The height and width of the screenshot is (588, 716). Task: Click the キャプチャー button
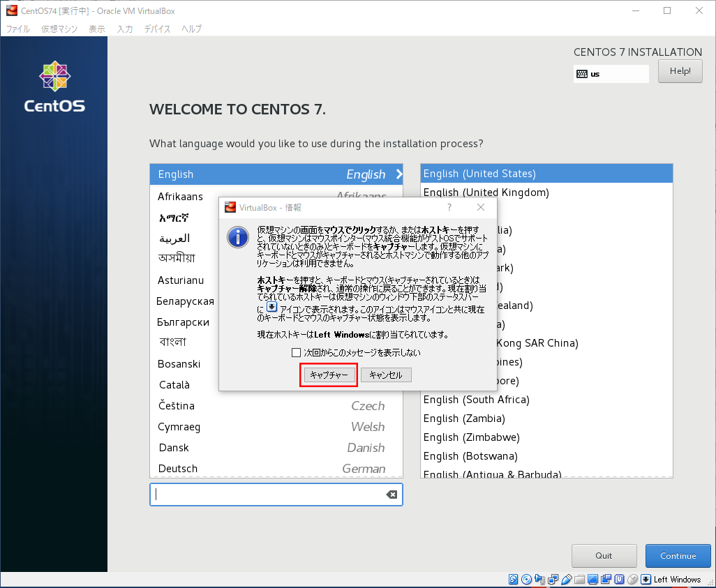click(x=329, y=375)
